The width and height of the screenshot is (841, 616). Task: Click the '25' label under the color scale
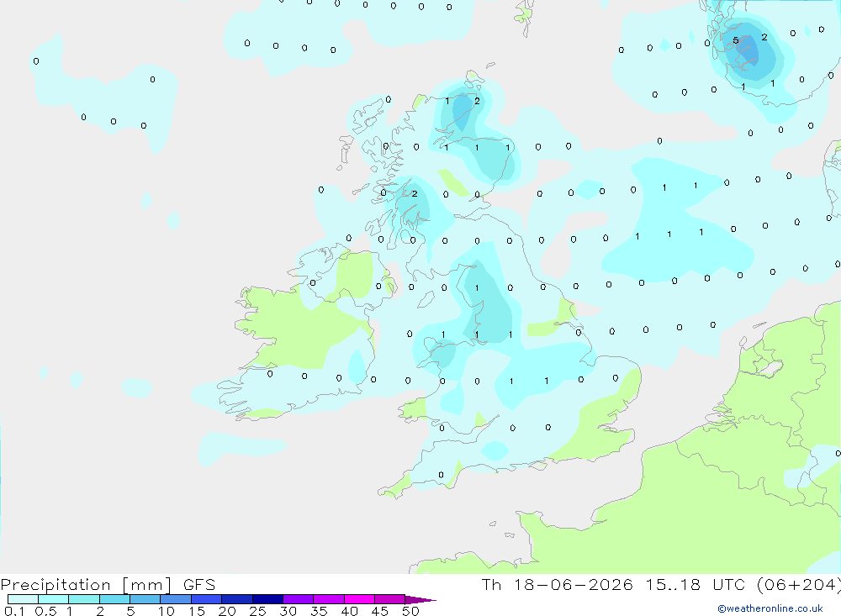tap(257, 611)
